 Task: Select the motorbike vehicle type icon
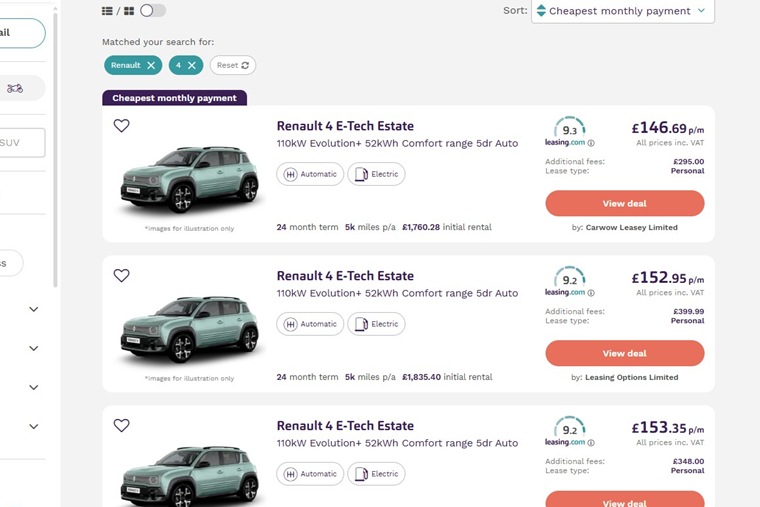(15, 88)
